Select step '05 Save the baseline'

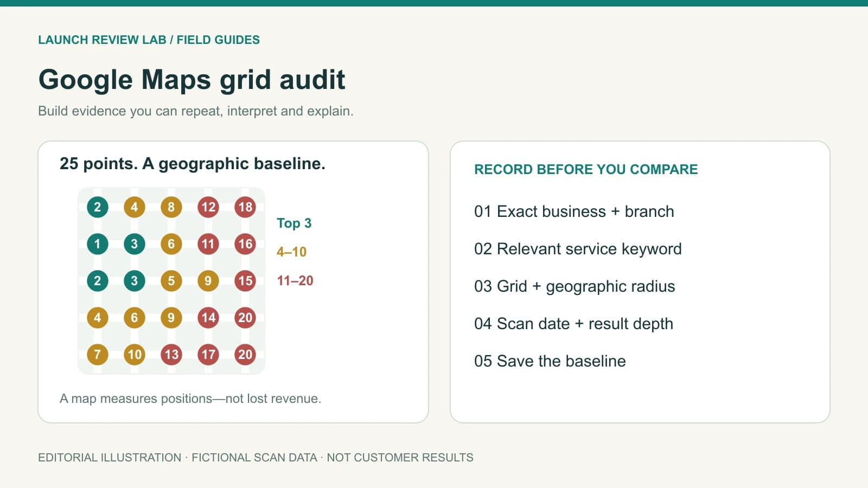pos(550,361)
